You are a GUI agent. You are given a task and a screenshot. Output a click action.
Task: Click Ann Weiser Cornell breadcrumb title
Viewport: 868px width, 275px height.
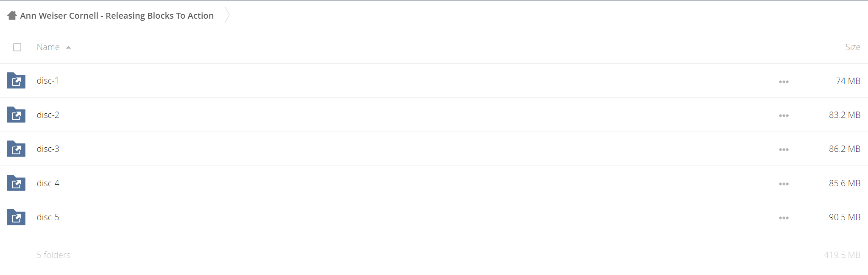(117, 16)
